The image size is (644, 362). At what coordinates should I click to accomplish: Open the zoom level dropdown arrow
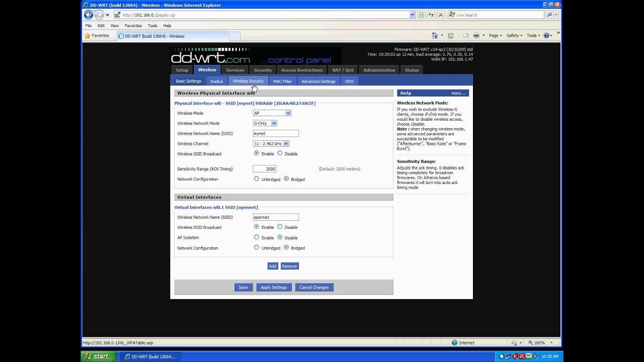tap(551, 343)
